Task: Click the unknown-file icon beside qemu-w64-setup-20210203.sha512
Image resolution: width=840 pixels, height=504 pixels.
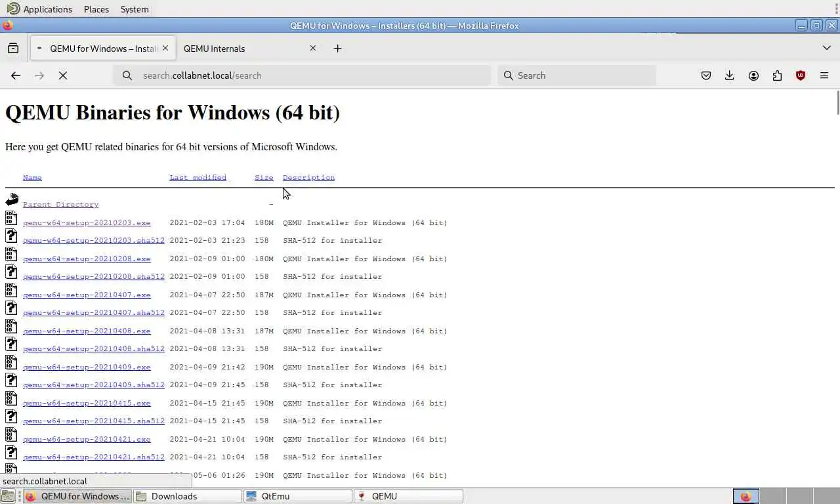Action: tap(11, 236)
